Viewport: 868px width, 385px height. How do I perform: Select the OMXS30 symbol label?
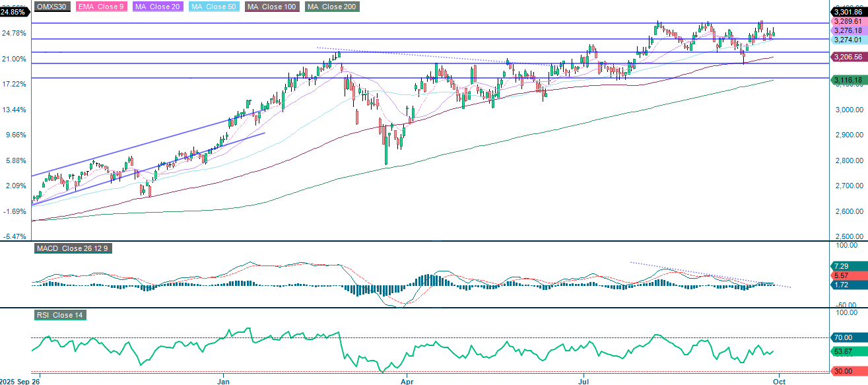51,6
